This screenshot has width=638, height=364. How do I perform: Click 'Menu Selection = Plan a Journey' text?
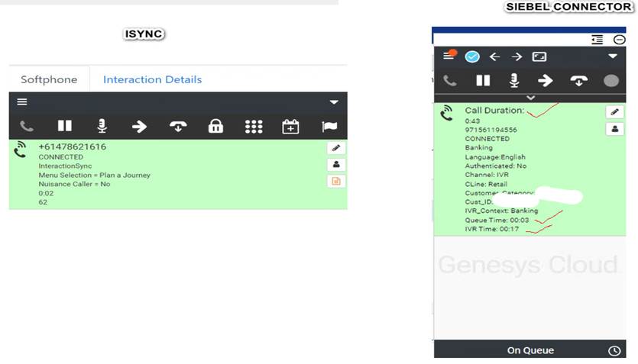coord(95,175)
